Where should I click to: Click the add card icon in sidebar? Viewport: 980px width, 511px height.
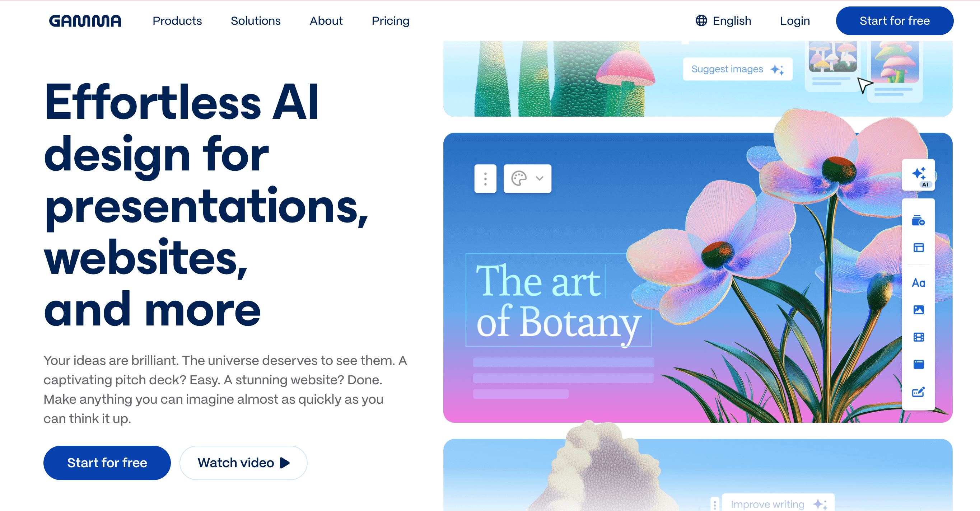pos(918,221)
